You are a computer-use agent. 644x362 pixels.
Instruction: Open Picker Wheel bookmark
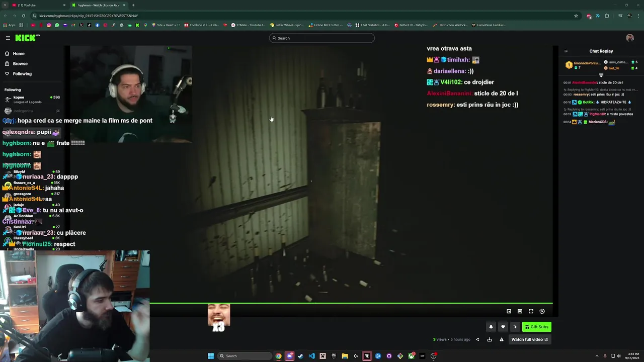click(x=287, y=25)
